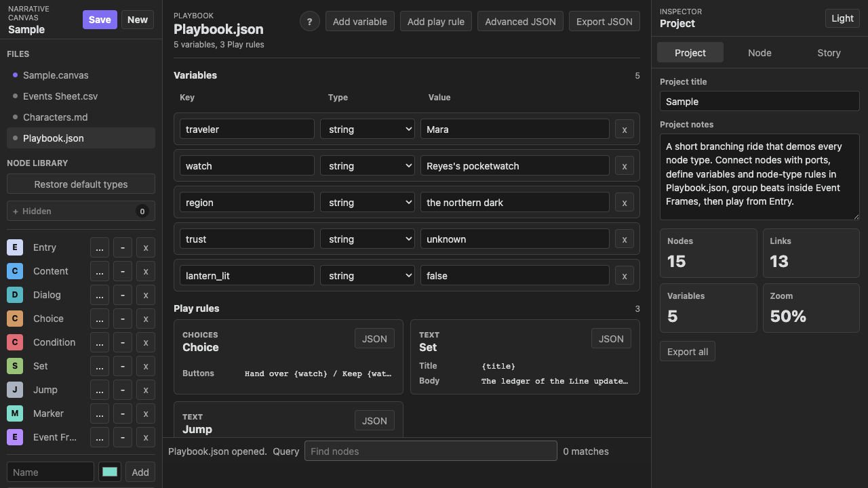Screen dimensions: 868x488
Task: Click the Set node type icon
Action: point(15,366)
